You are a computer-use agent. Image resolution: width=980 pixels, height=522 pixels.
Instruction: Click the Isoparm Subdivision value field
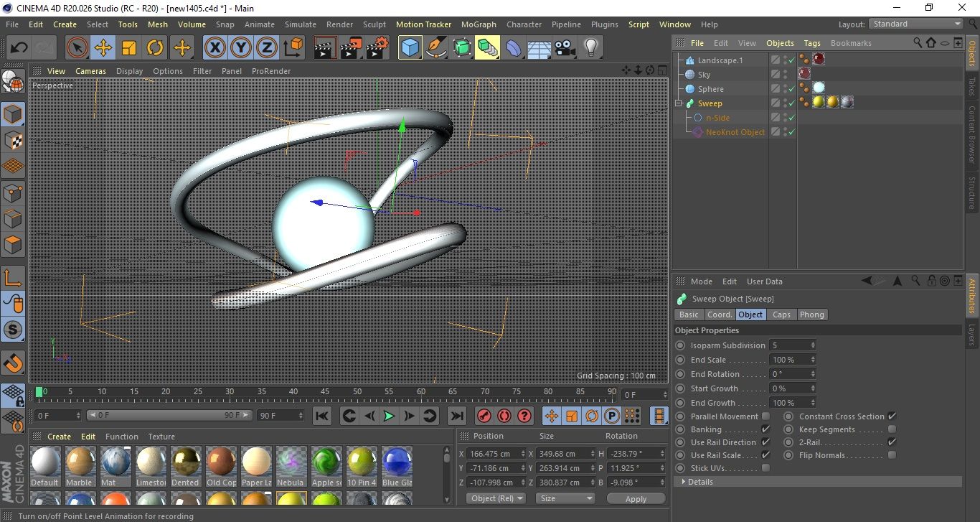(x=788, y=345)
